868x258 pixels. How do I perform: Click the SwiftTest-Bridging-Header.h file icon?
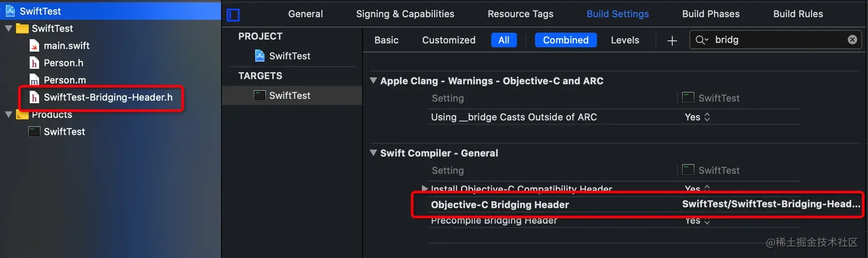[34, 97]
